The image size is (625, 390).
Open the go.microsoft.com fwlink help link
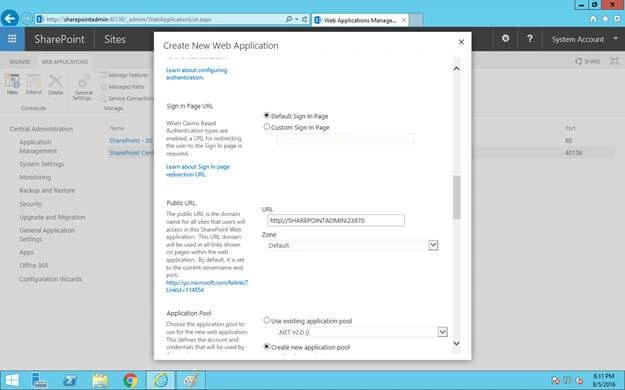pos(207,286)
